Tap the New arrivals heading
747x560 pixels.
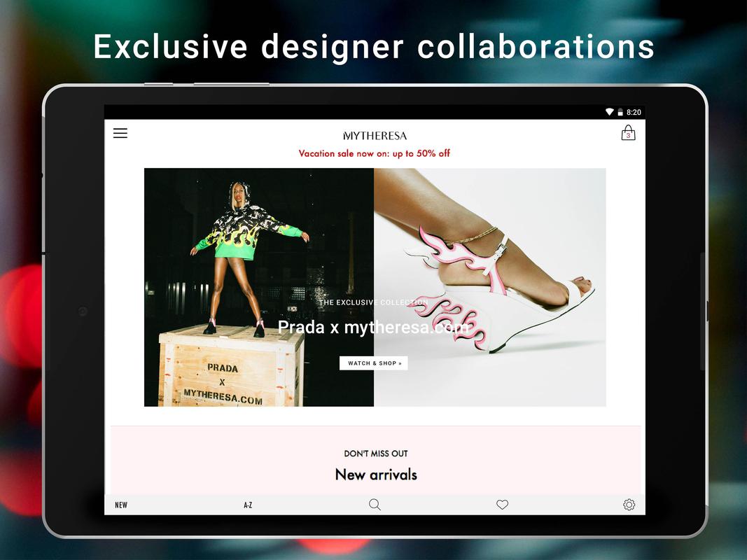pyautogui.click(x=376, y=475)
